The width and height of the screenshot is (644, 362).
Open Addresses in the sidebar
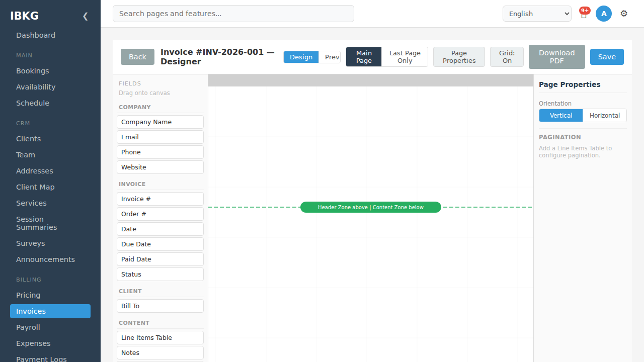pyautogui.click(x=50, y=171)
